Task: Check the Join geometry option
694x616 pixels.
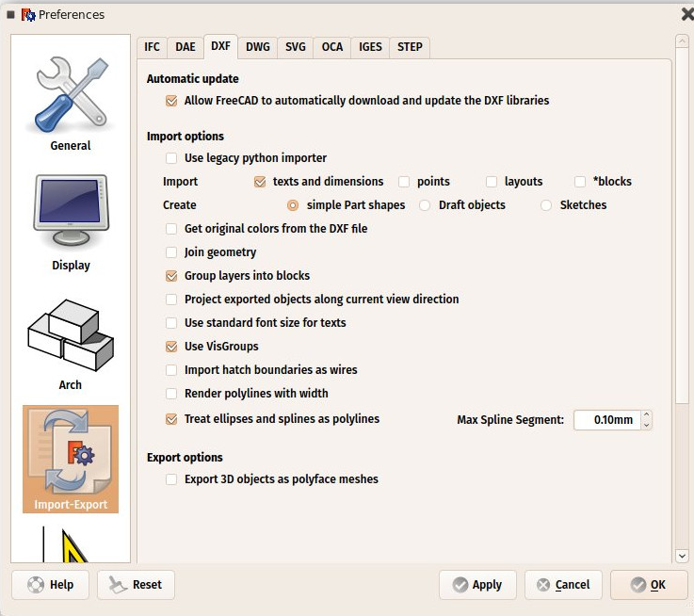Action: (x=171, y=252)
